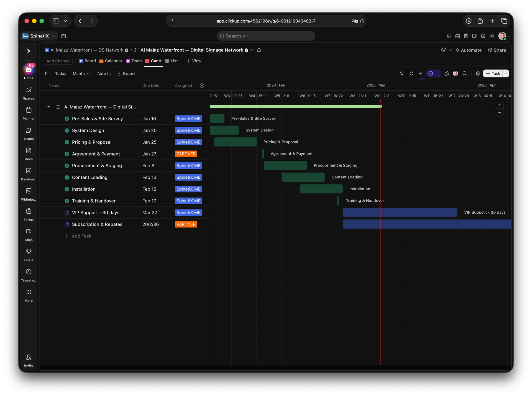Image resolution: width=532 pixels, height=397 pixels.
Task: Open the Reminders alarm clock icon in header
Action: point(483,36)
